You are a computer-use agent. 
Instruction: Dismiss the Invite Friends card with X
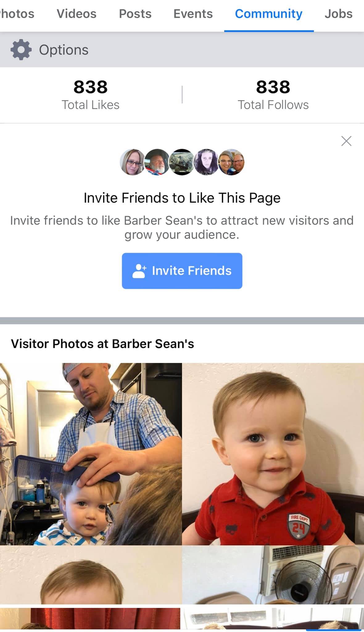tap(346, 141)
